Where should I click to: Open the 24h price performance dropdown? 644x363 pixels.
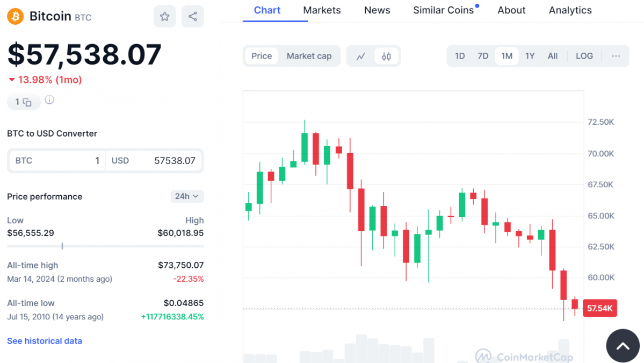point(187,196)
